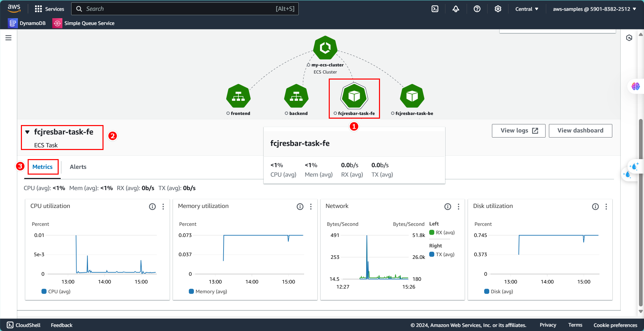Open CloudShell from the footer
The image size is (644, 331).
coord(24,325)
